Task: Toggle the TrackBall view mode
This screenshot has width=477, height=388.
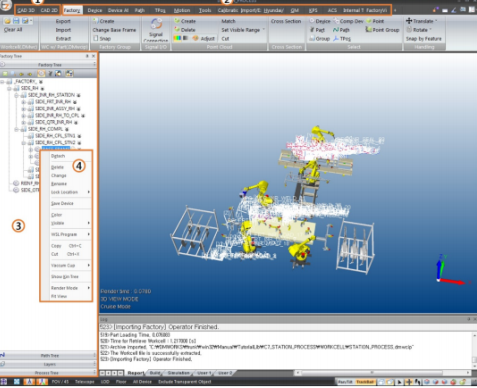Action: point(364,382)
